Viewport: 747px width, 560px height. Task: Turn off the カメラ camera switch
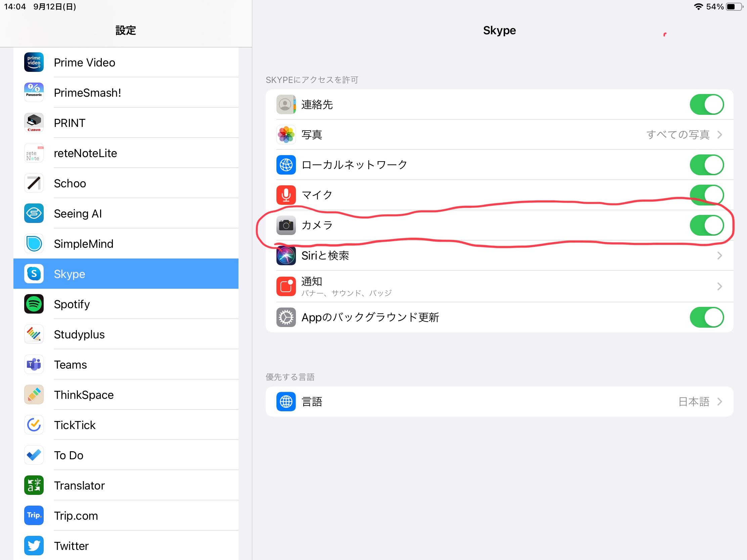(x=706, y=225)
